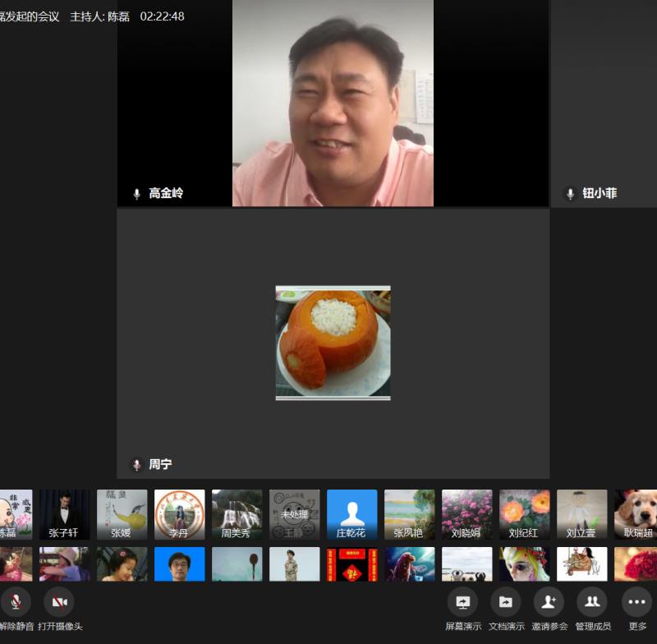Choose thumbnail of child in camouflage
Screen dimensions: 657x644
tap(294, 564)
